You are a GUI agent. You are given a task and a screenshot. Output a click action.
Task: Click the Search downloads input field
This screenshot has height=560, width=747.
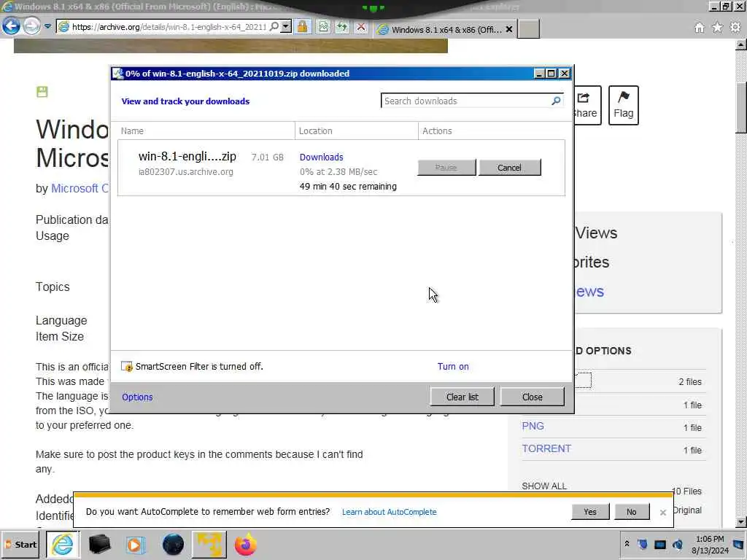[x=466, y=101]
